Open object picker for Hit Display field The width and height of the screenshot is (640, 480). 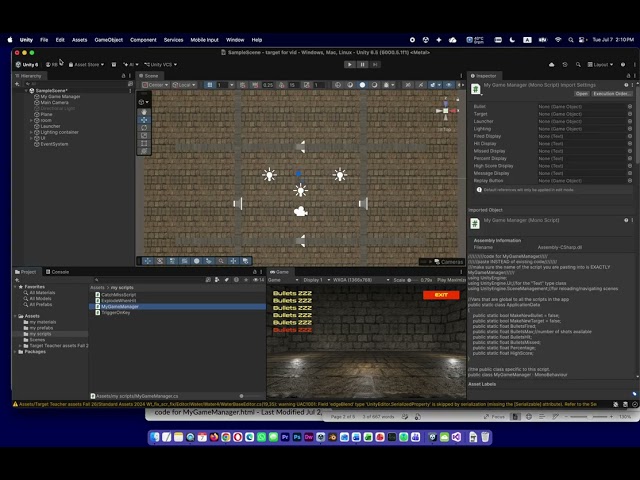pos(630,144)
